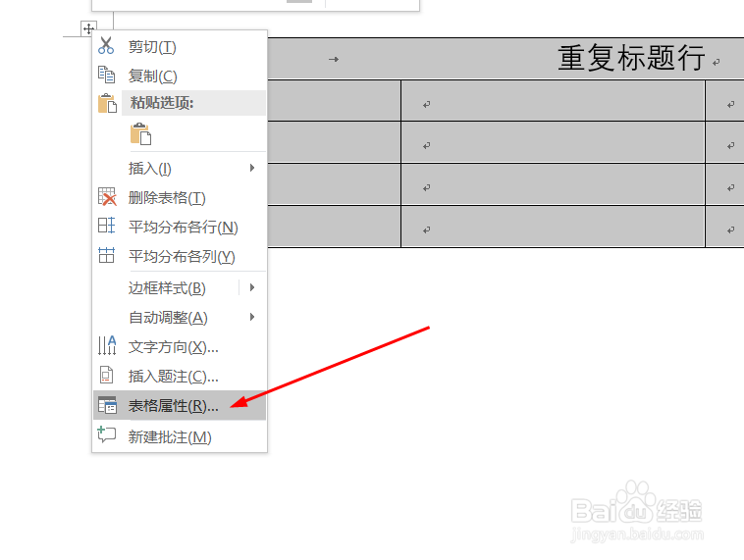Click the insert caption icon
Viewport: 744px width, 560px height.
tap(106, 375)
